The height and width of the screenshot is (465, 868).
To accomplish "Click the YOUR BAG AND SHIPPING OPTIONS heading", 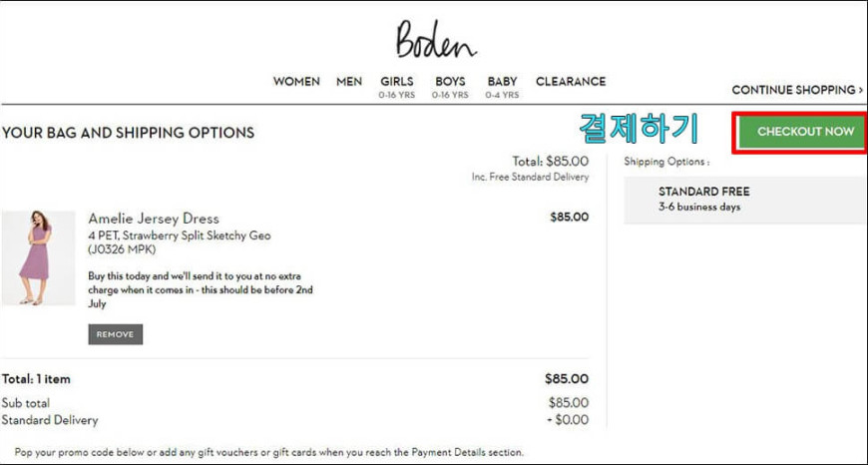I will pos(128,133).
